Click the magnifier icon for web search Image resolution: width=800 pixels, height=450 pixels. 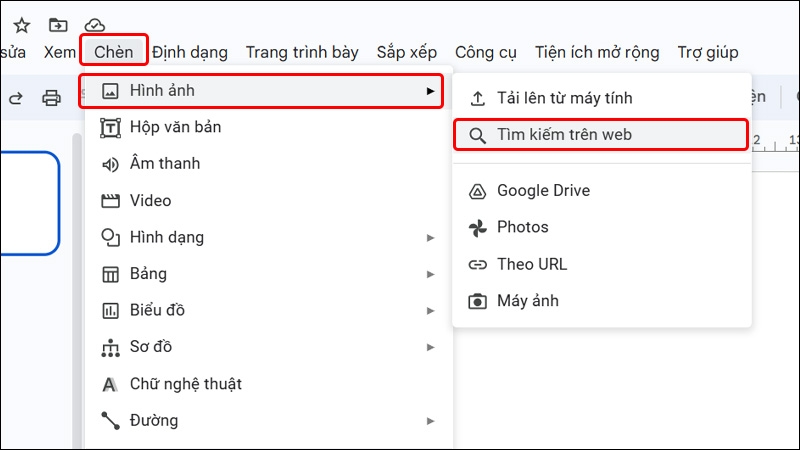coord(478,136)
